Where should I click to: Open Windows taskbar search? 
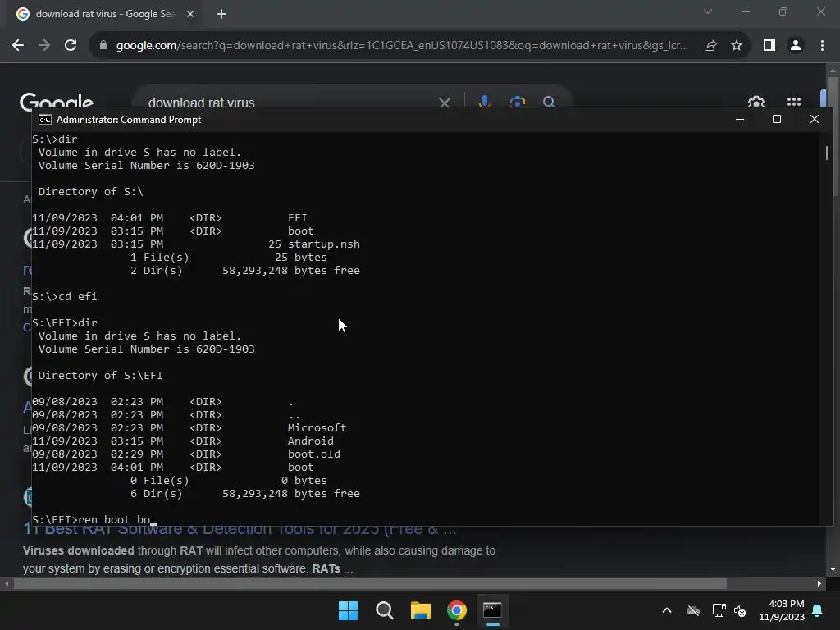pyautogui.click(x=384, y=610)
